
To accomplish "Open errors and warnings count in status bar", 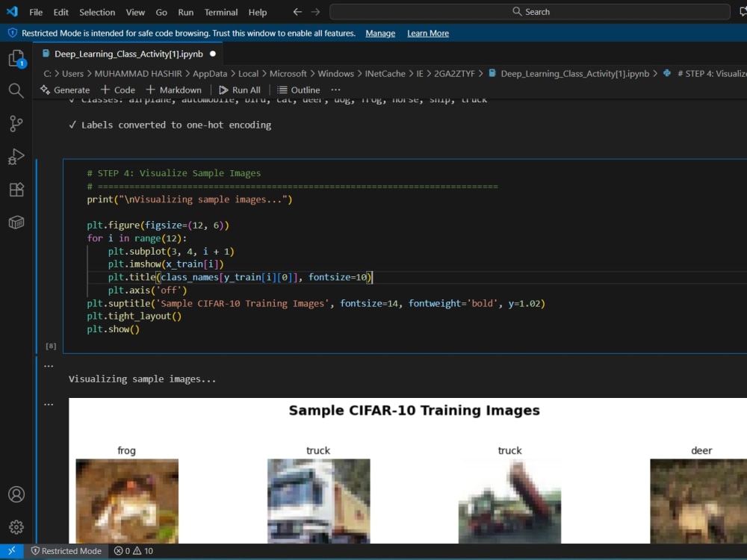I will click(x=134, y=551).
